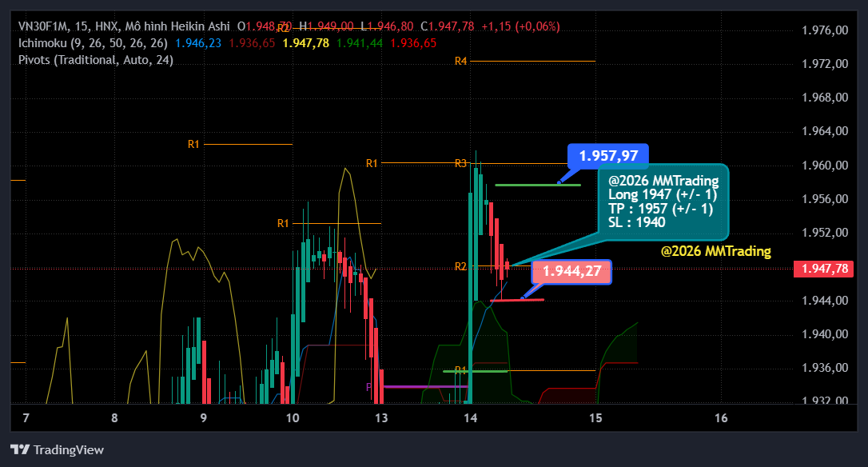
Task: Click the yellow Ichimoku value in the legend
Action: pos(305,43)
